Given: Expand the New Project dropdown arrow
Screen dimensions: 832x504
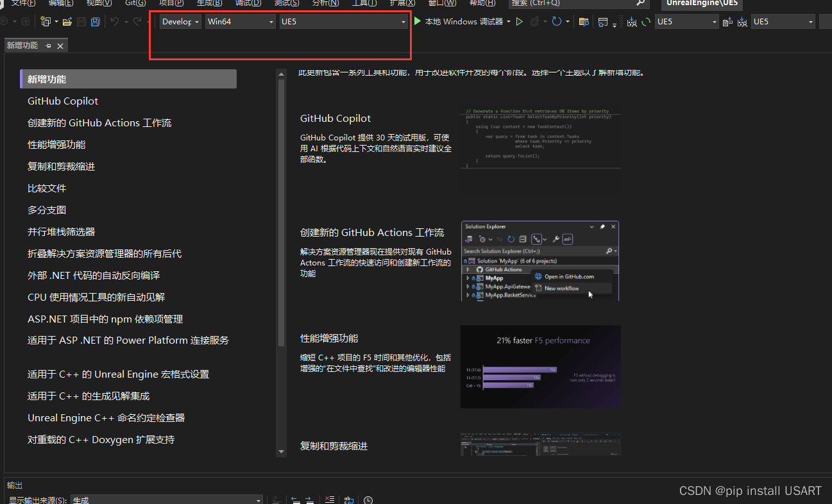Looking at the screenshot, I should (56, 22).
